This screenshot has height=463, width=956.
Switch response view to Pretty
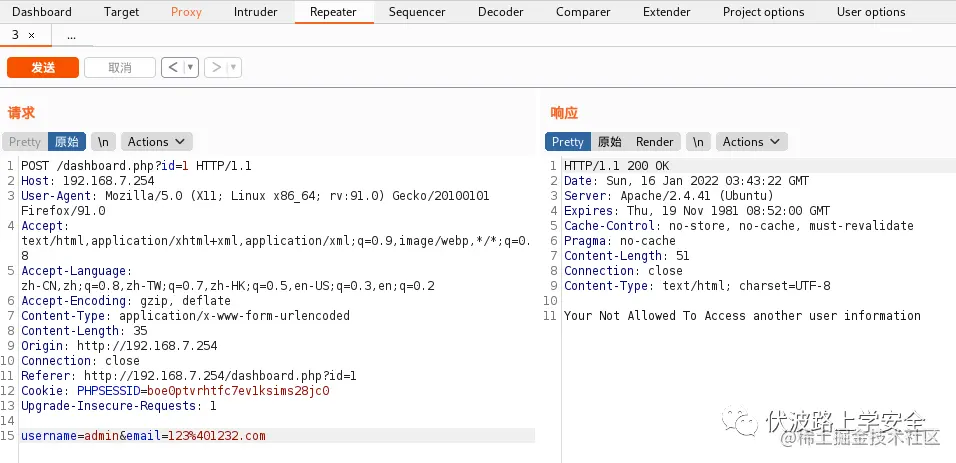pyautogui.click(x=568, y=142)
